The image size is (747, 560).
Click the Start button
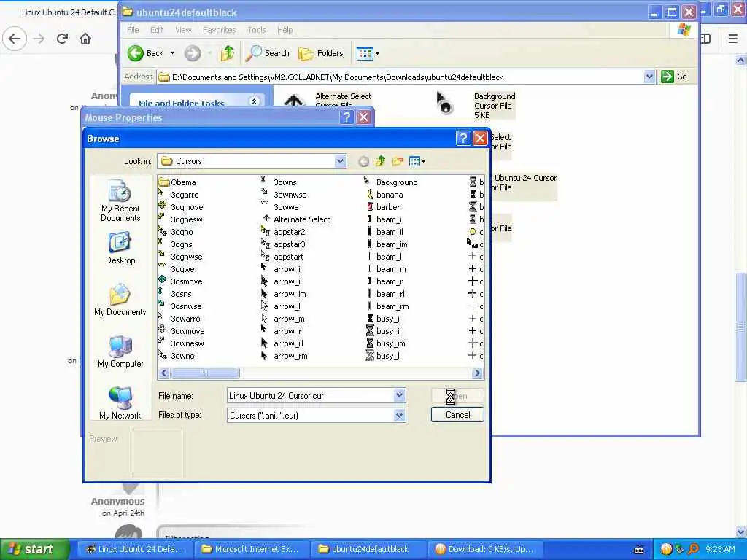[34, 549]
